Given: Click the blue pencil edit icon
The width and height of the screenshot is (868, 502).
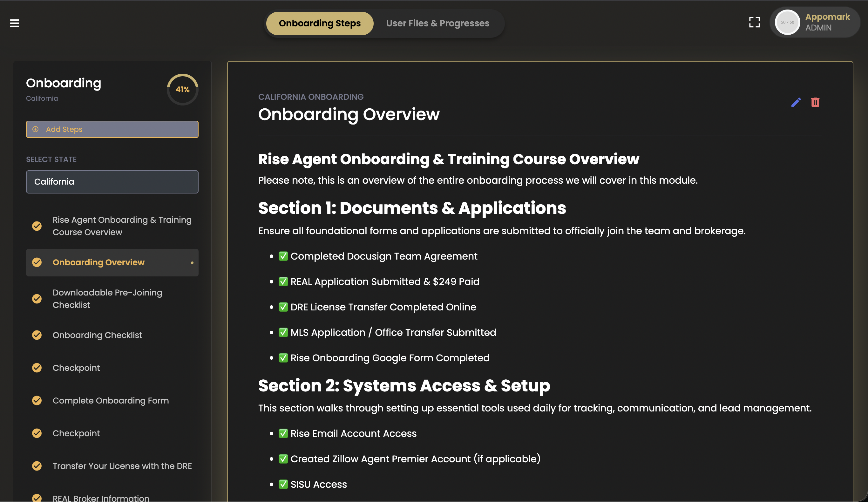Looking at the screenshot, I should coord(796,102).
